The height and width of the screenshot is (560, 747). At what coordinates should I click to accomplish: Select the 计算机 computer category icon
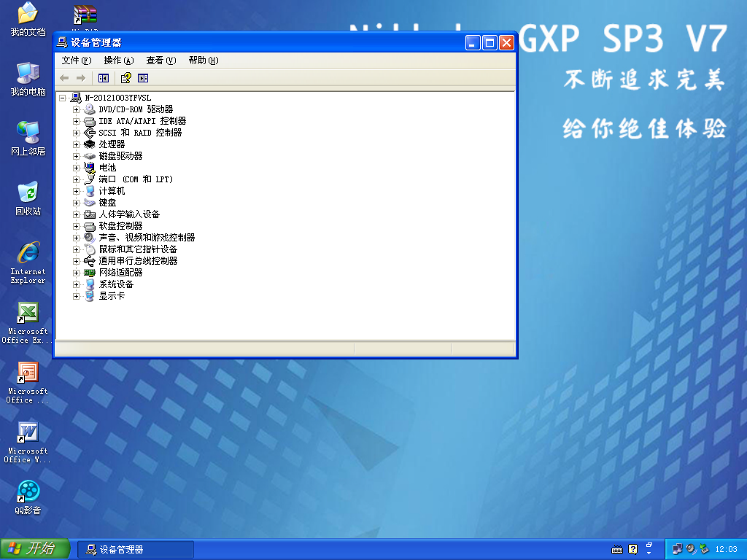(90, 191)
